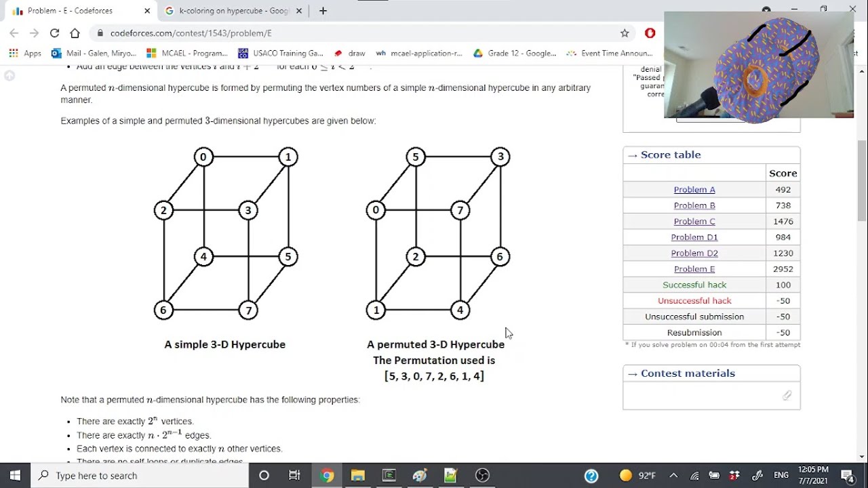This screenshot has width=868, height=488.
Task: Open the draw bookmark
Action: point(349,53)
